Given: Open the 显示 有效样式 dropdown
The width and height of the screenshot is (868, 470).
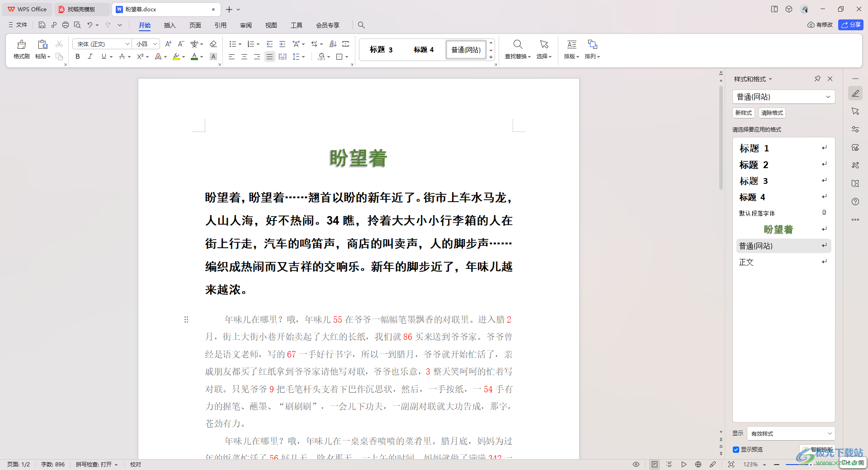Looking at the screenshot, I should (x=791, y=433).
